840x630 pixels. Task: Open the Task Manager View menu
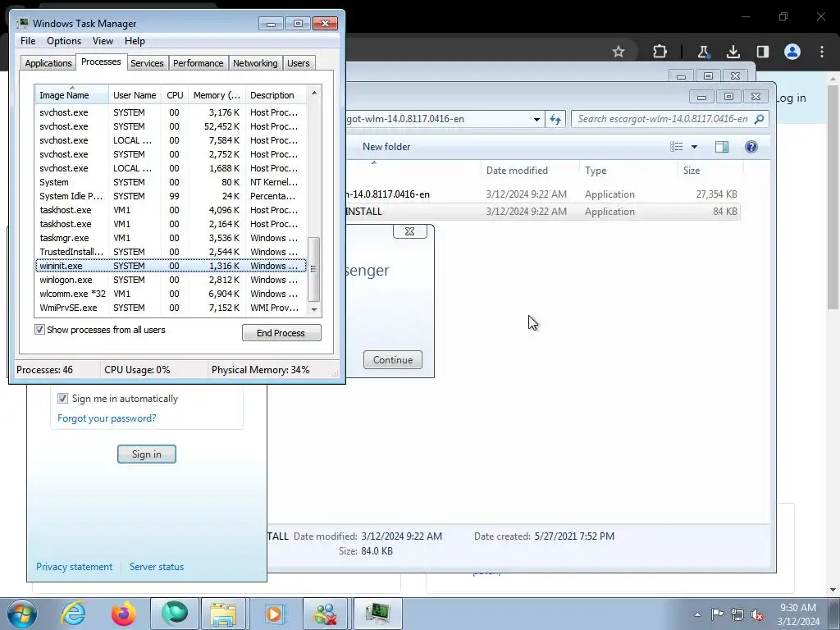coord(103,41)
